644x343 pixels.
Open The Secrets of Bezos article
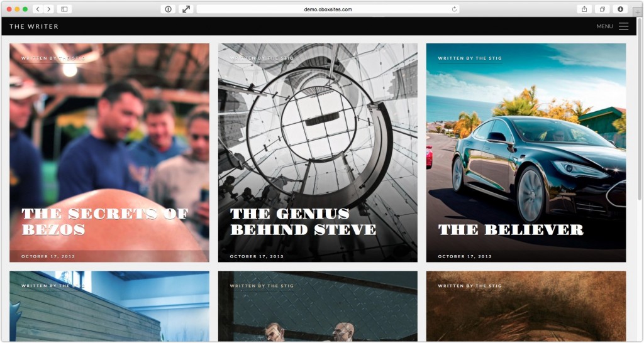point(105,222)
